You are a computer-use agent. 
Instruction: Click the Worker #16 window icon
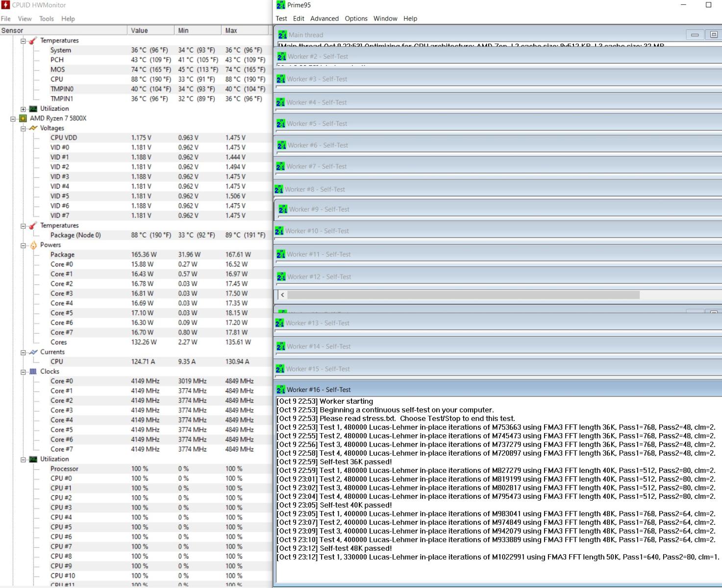tap(281, 390)
